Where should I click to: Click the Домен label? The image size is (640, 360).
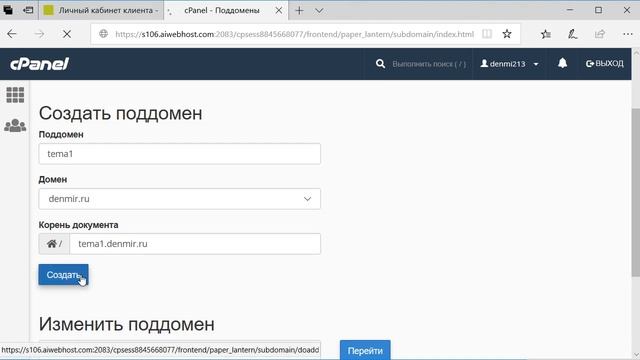(53, 180)
